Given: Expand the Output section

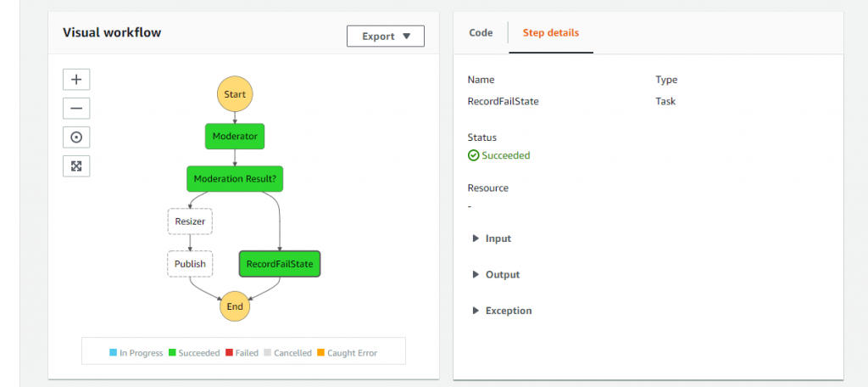Looking at the screenshot, I should (497, 274).
